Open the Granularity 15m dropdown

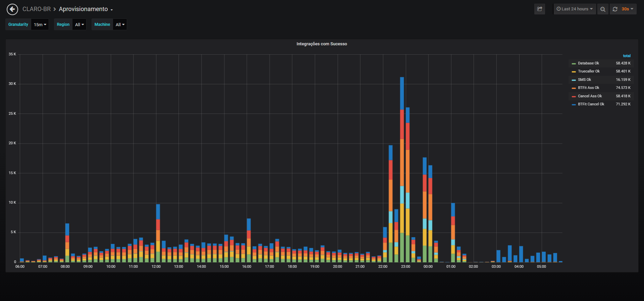click(x=40, y=24)
